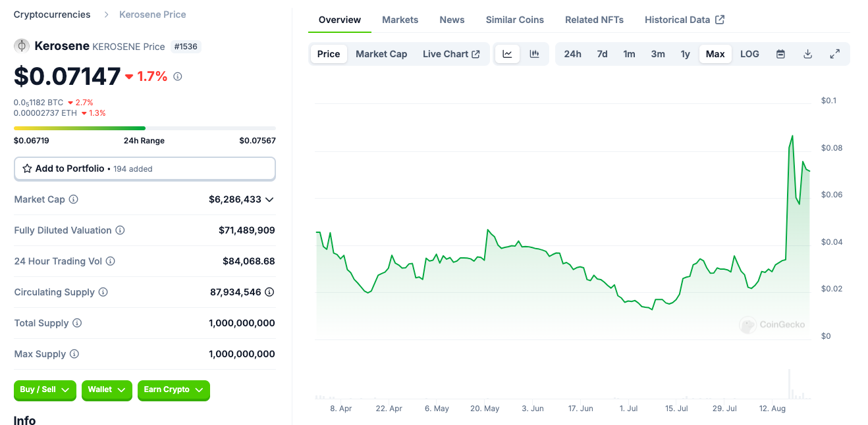Click the 24h Range price bar
The image size is (868, 425).
[x=144, y=128]
